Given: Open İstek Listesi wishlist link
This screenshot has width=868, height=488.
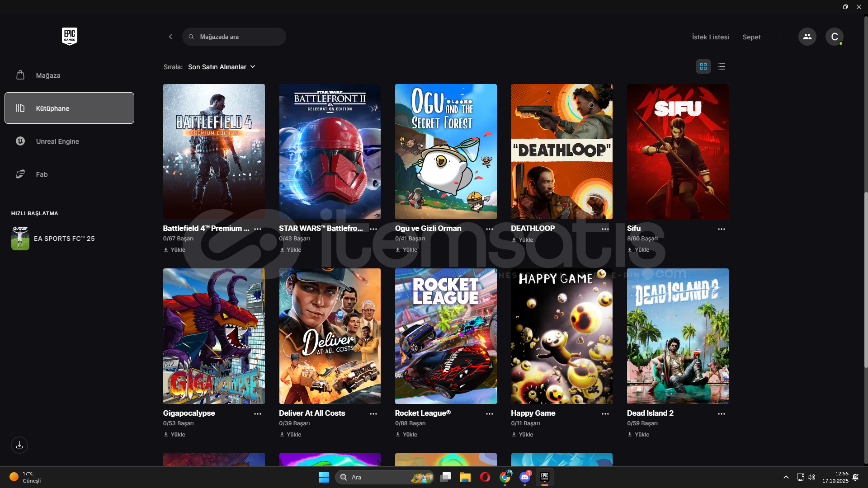Looking at the screenshot, I should click(710, 37).
